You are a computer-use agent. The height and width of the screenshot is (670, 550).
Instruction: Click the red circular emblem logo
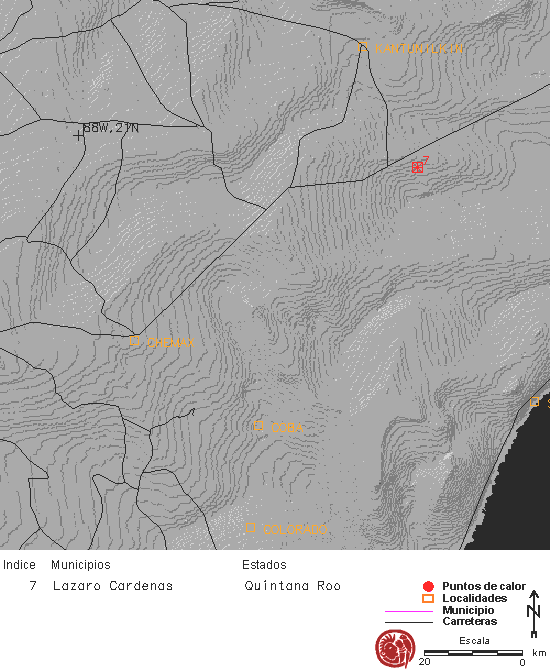[x=395, y=649]
